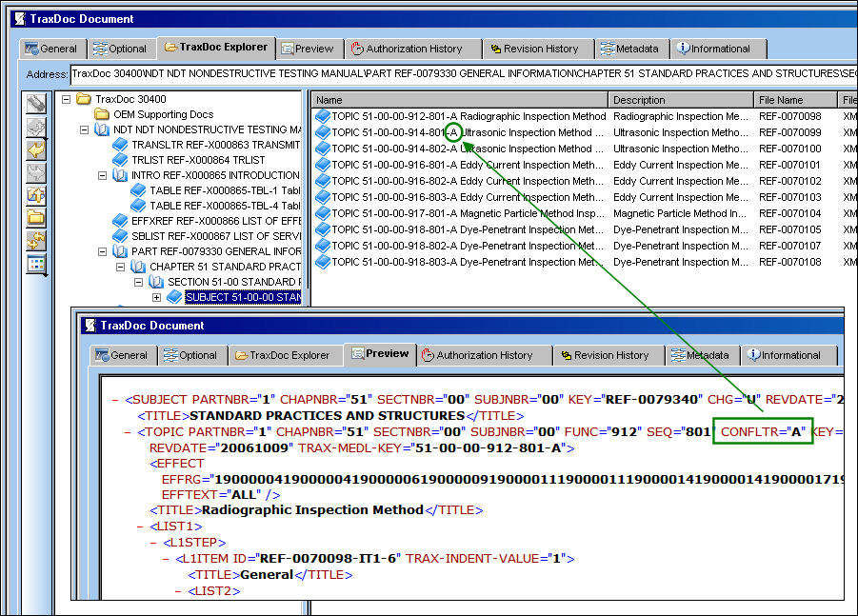The image size is (858, 616).
Task: Click the open-book icon beside CHAPTER 51
Action: 138,267
